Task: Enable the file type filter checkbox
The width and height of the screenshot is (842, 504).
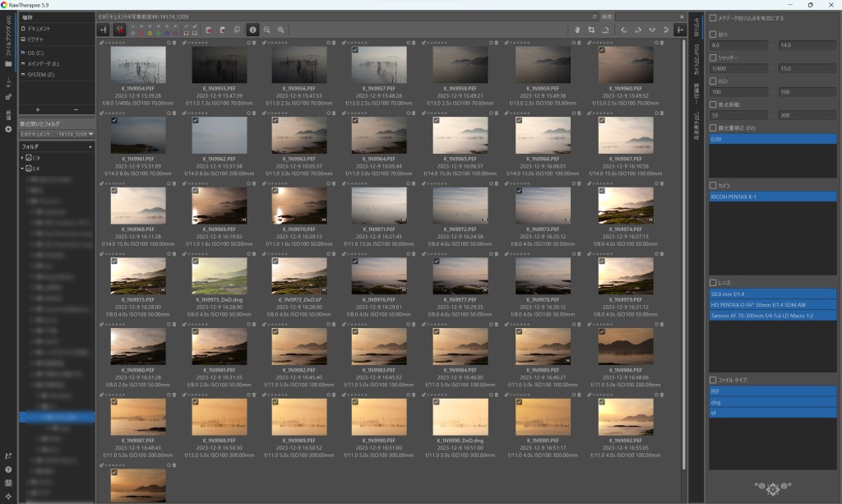Action: point(713,380)
